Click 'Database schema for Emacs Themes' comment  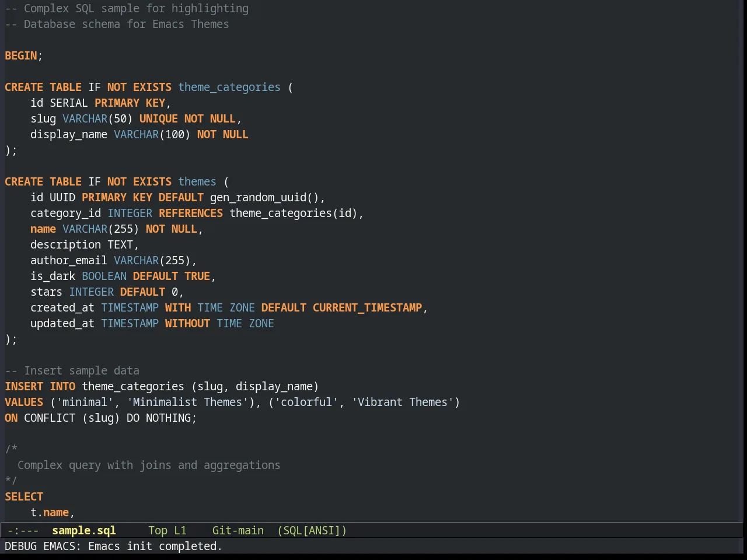117,24
